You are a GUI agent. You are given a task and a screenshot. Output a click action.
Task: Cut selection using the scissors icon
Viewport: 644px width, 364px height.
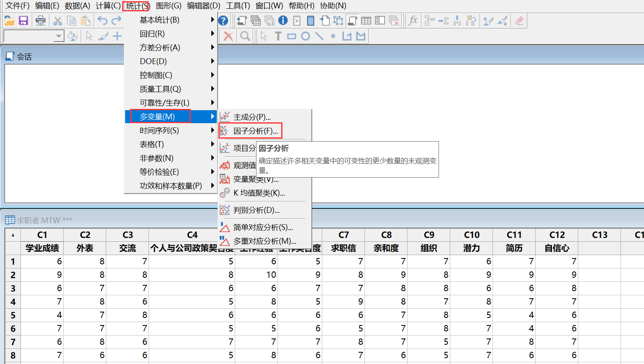coord(57,20)
